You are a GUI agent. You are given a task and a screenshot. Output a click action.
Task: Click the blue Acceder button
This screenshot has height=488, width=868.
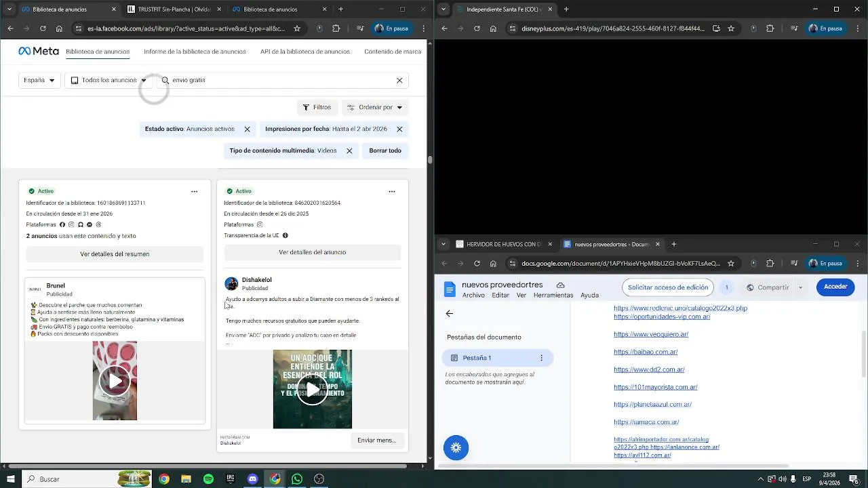click(x=835, y=287)
